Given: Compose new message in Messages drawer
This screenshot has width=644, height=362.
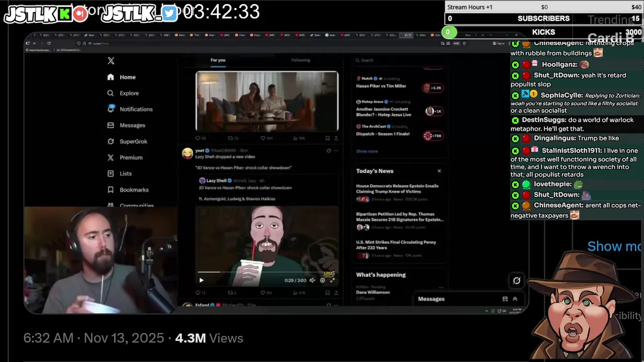Looking at the screenshot, I should coord(505,299).
